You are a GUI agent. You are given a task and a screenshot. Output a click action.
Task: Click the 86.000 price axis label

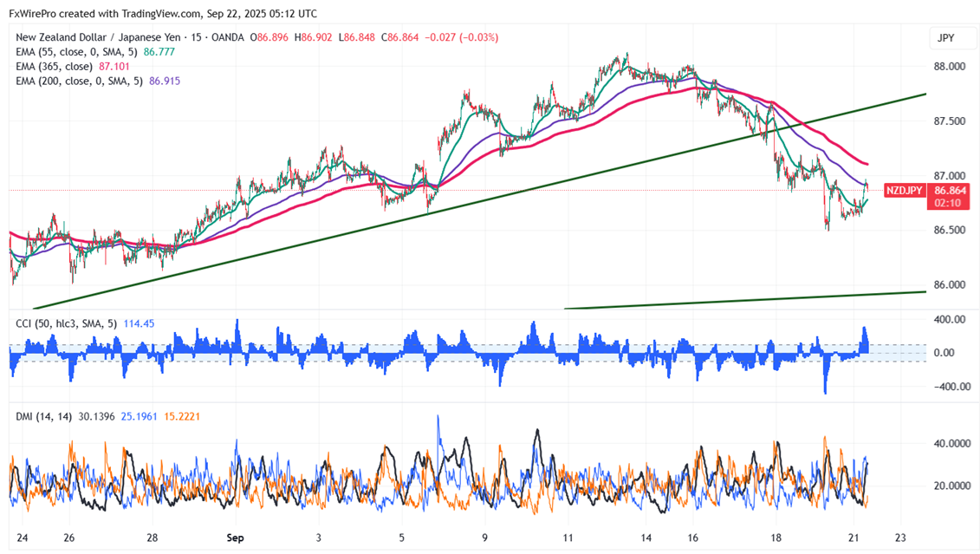[949, 284]
